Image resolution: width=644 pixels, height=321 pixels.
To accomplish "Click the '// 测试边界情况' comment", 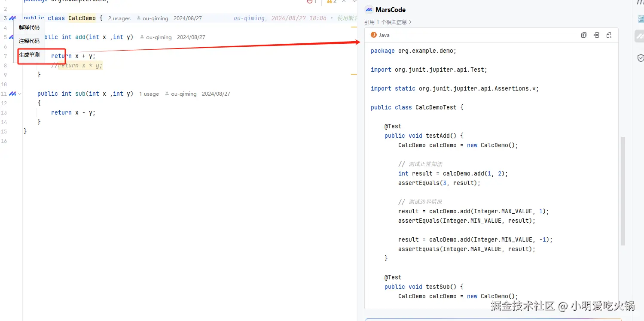I will (420, 202).
